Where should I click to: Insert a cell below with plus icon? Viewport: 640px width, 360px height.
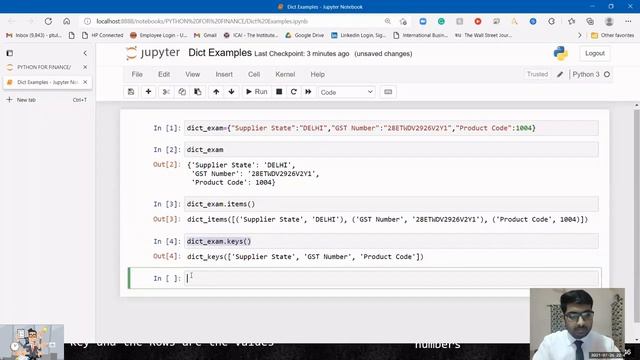[149, 92]
